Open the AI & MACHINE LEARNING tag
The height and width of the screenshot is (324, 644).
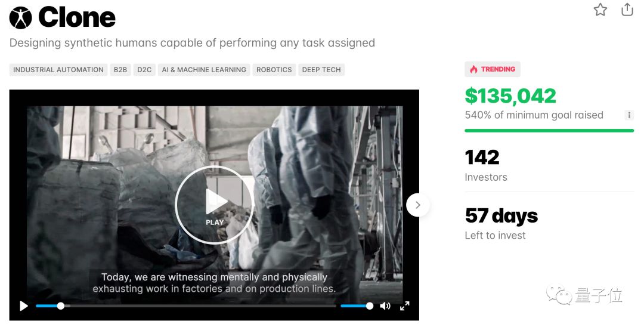204,70
